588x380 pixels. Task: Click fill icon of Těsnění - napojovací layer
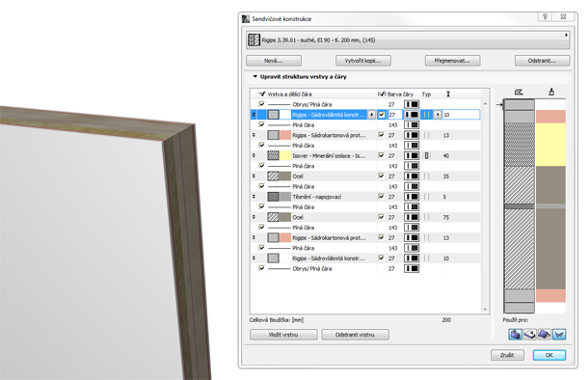point(273,197)
